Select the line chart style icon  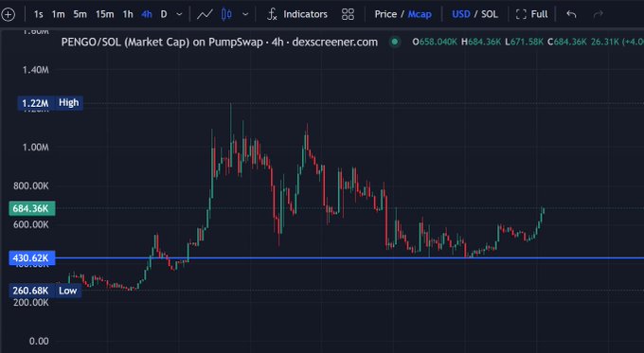click(205, 14)
